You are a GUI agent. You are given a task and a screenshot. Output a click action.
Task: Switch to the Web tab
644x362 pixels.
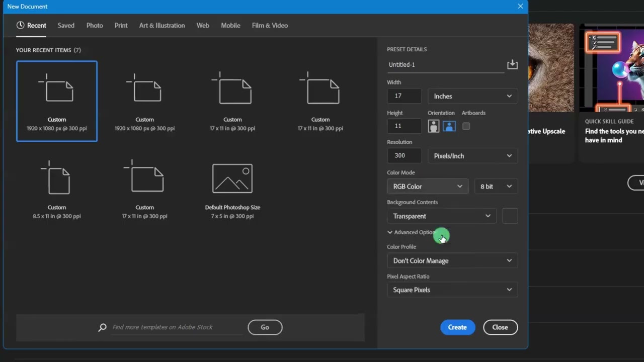[203, 25]
